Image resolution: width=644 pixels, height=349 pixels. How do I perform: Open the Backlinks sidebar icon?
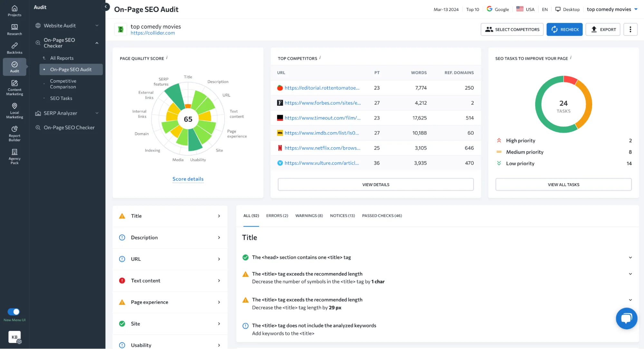14,48
